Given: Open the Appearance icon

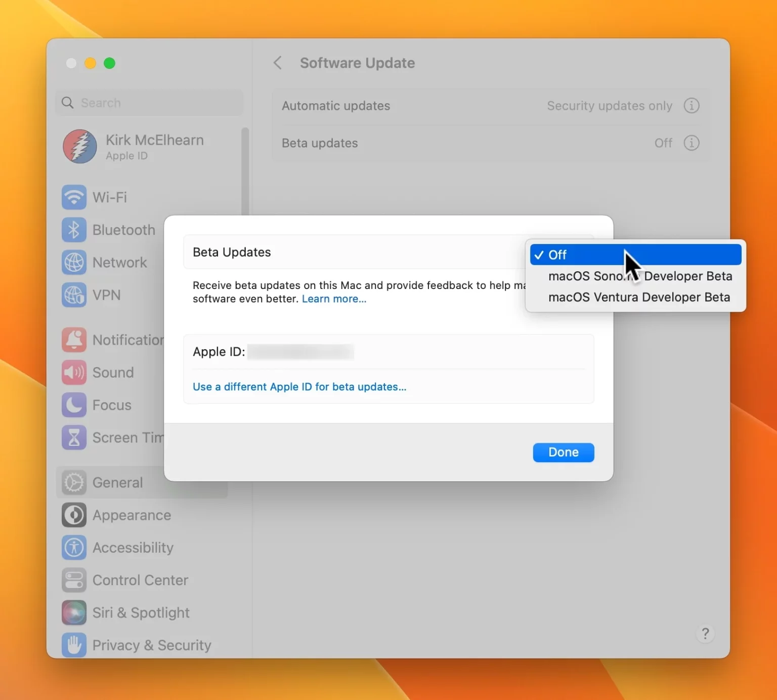Looking at the screenshot, I should 74,515.
